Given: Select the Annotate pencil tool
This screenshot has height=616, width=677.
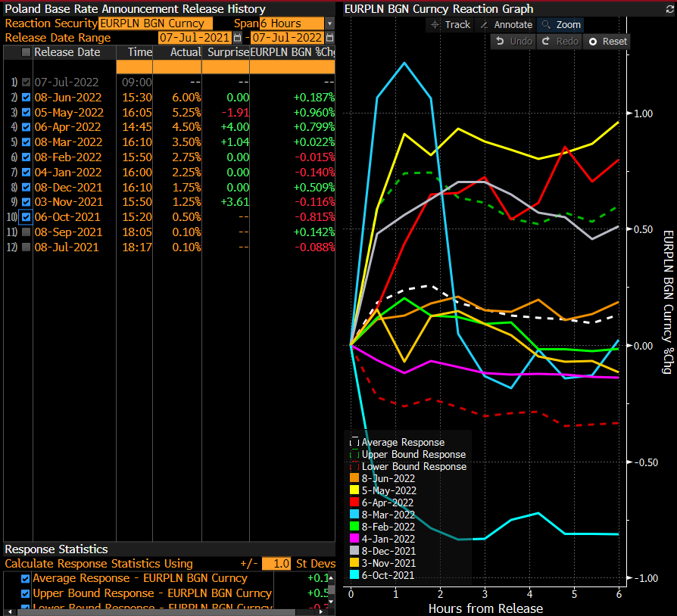Looking at the screenshot, I should (506, 24).
